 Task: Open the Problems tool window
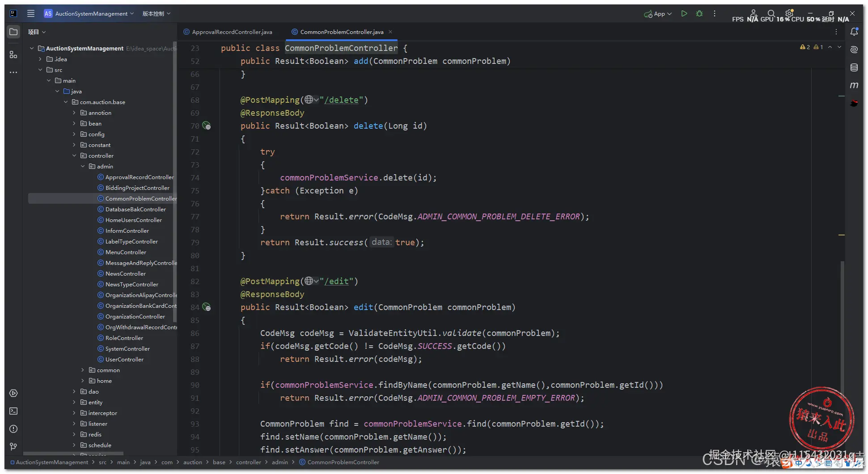(x=13, y=429)
